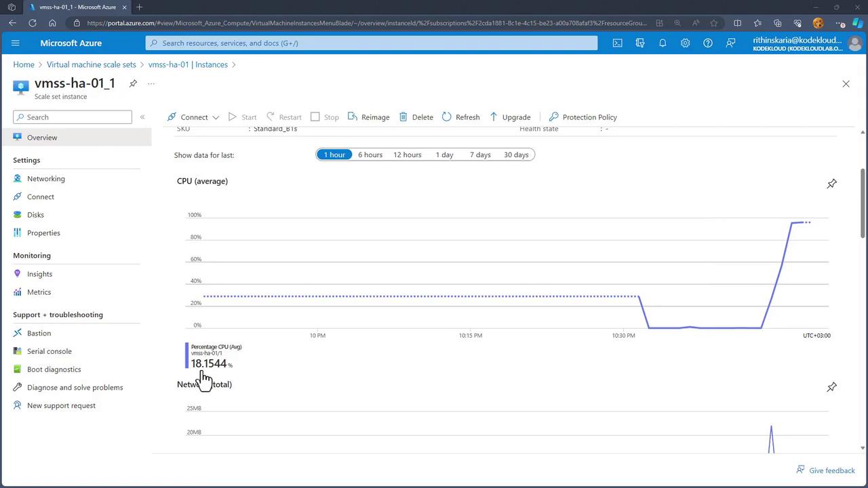Select the 1 hour time range
The image size is (868, 488).
(334, 155)
